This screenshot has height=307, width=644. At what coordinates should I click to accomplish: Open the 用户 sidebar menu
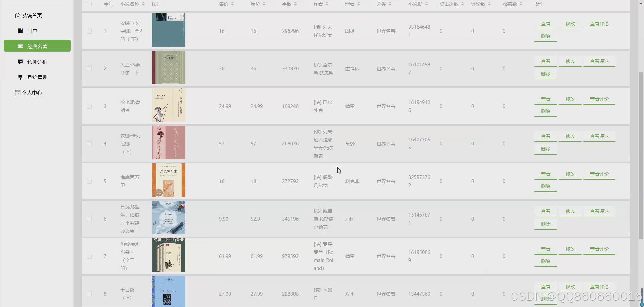click(x=37, y=31)
